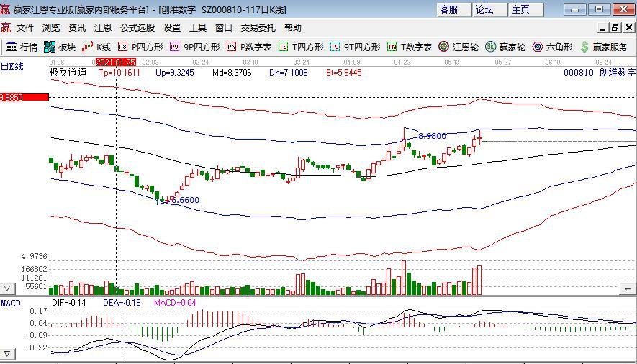This screenshot has width=637, height=364.
Task: Open the P数字表 number table
Action: pos(248,47)
